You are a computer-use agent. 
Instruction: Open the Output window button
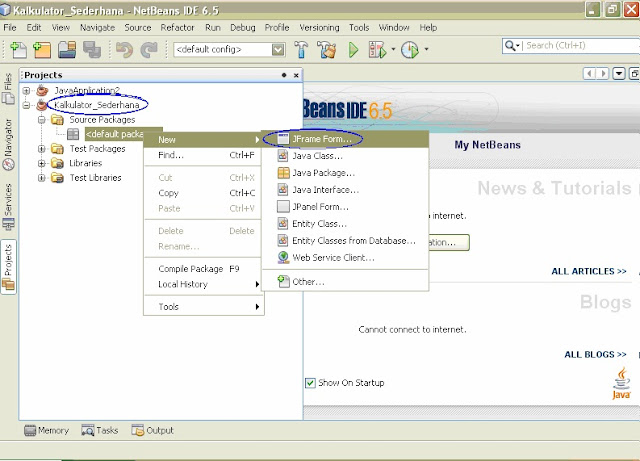(x=153, y=430)
